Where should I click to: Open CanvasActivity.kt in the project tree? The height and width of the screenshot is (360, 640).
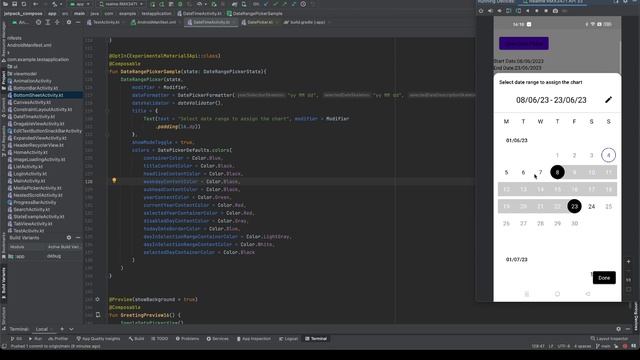pyautogui.click(x=32, y=102)
